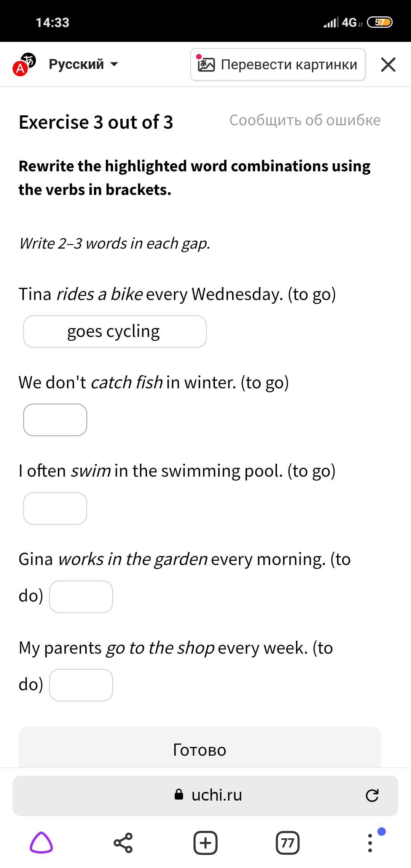Screen dimensions: 411x868
Task: Tap the answer gap for 'works in the garden'
Action: coord(81,597)
